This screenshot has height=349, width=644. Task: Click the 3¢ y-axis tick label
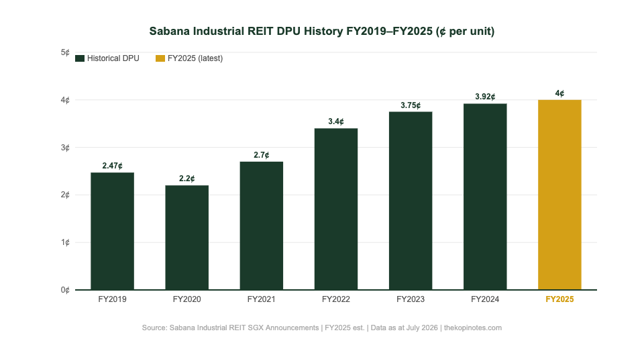tap(65, 148)
